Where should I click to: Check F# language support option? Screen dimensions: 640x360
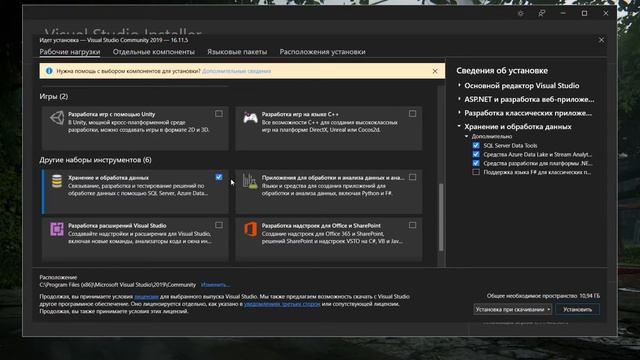[476, 172]
